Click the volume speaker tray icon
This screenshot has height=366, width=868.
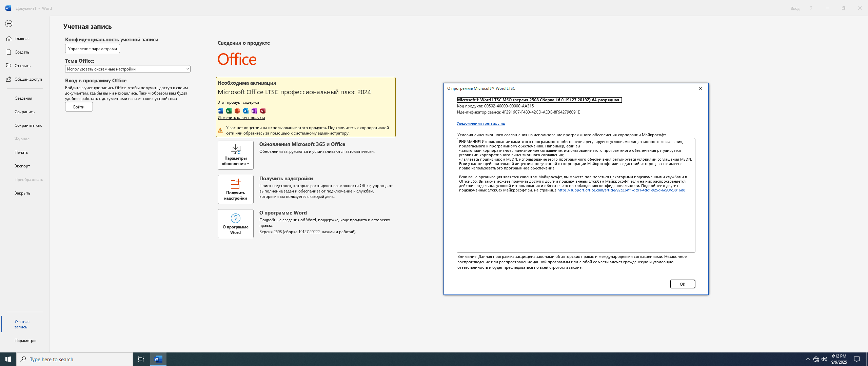824,359
